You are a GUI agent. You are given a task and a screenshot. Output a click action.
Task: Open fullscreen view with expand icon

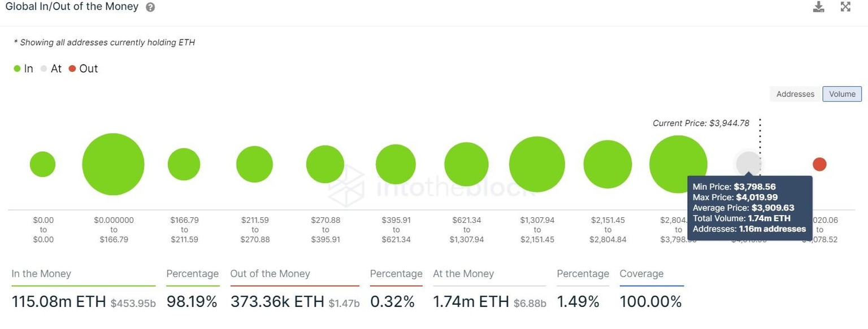[x=845, y=7]
